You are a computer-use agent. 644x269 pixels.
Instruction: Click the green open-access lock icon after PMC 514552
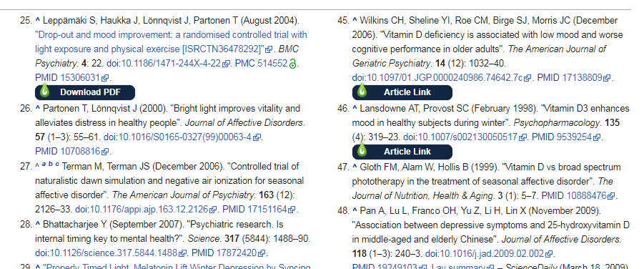tap(293, 64)
